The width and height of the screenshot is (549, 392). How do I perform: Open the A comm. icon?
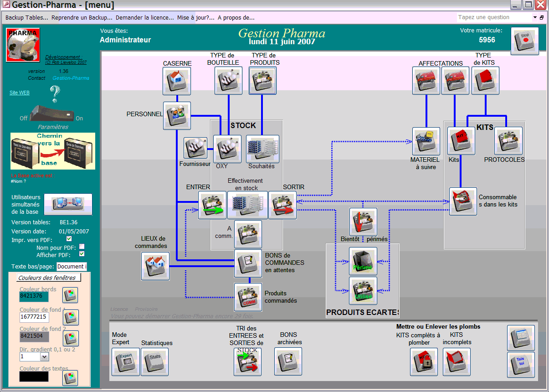coord(248,234)
